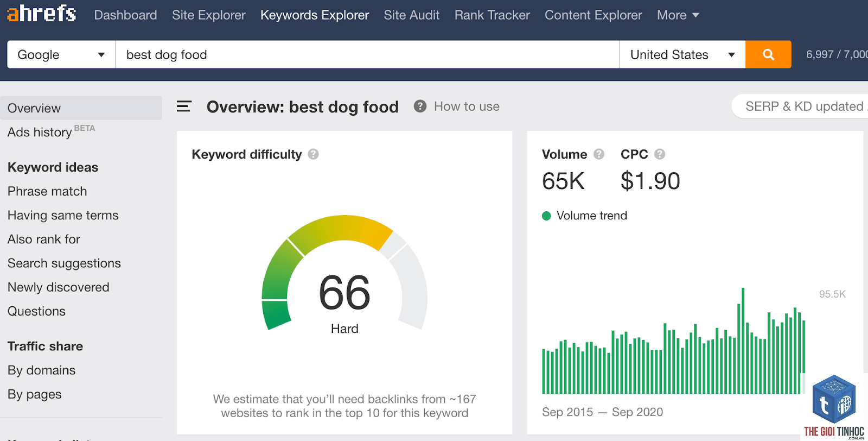
Task: Click the Volume help icon
Action: pyautogui.click(x=599, y=154)
